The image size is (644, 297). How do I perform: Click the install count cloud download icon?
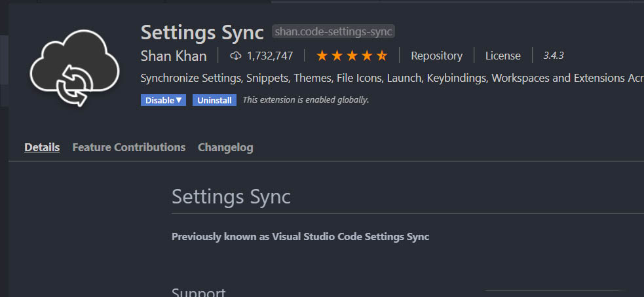(236, 56)
